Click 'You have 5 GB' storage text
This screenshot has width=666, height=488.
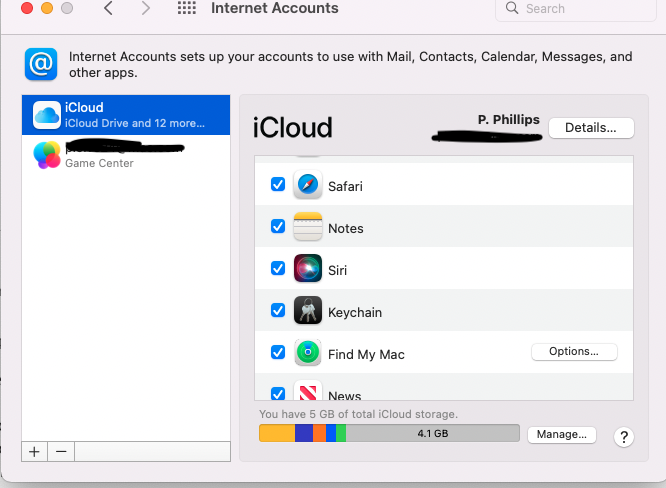click(x=358, y=414)
